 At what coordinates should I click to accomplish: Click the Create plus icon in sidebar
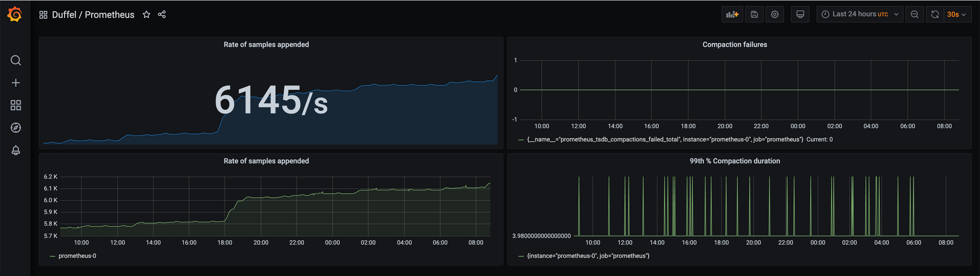click(x=16, y=83)
